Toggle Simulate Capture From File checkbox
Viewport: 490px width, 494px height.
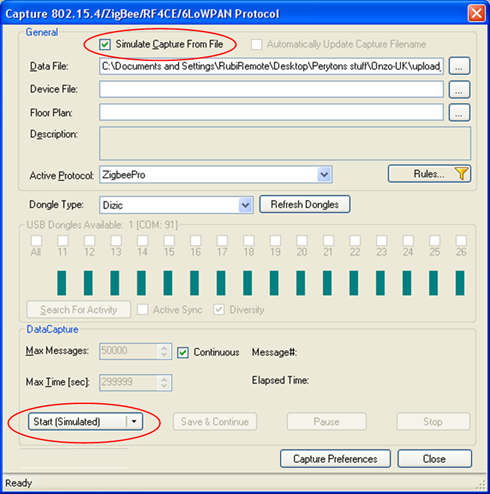click(x=105, y=44)
